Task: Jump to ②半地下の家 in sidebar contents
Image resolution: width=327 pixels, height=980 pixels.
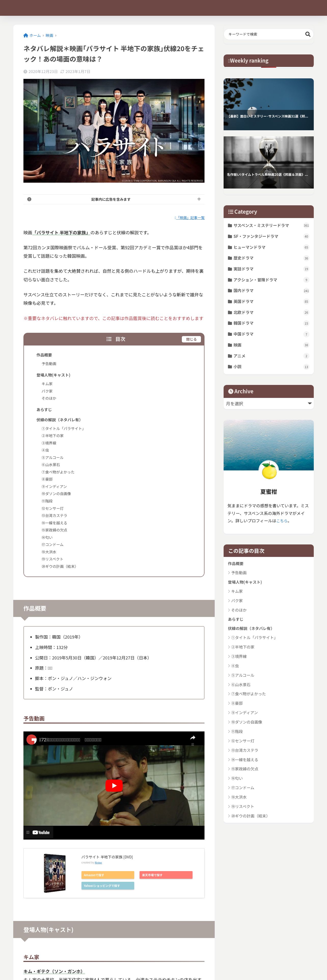Action: click(243, 647)
